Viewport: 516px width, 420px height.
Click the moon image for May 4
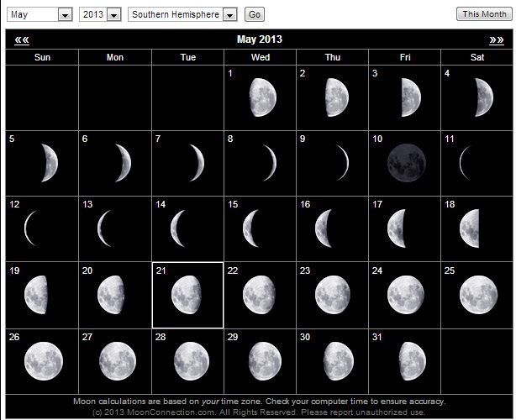tap(484, 97)
